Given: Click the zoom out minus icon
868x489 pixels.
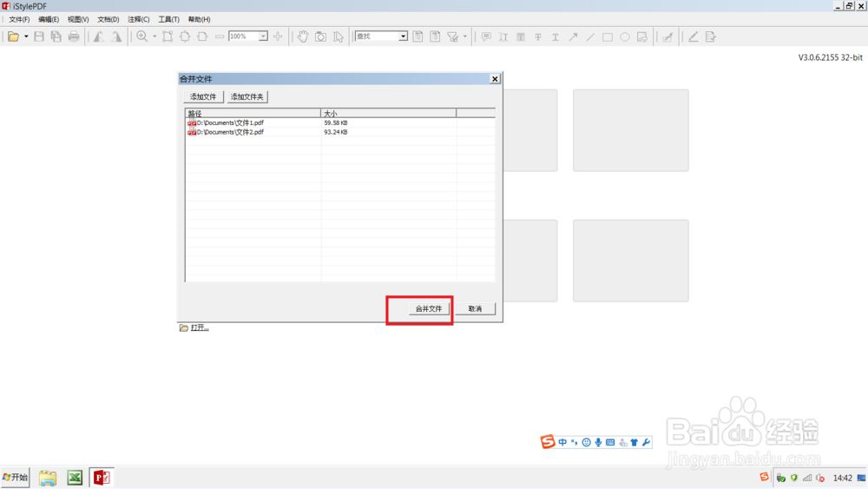Looking at the screenshot, I should (x=220, y=36).
